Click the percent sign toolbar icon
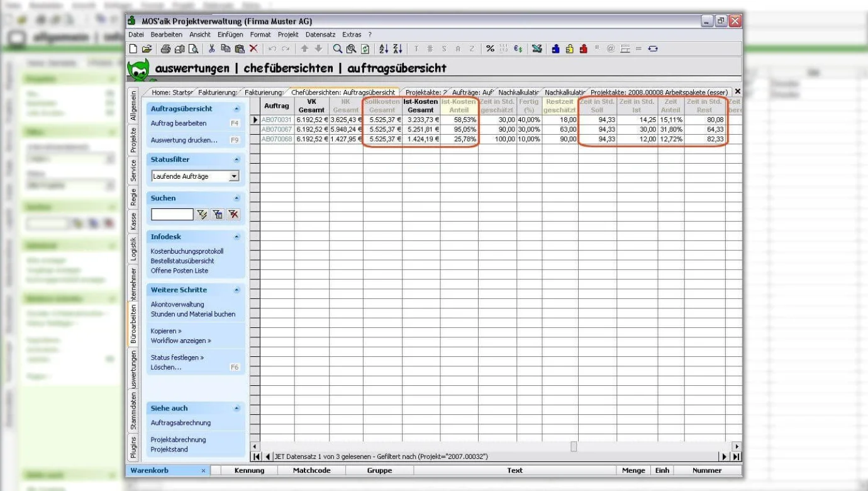Viewport: 868px width, 491px height. 490,48
